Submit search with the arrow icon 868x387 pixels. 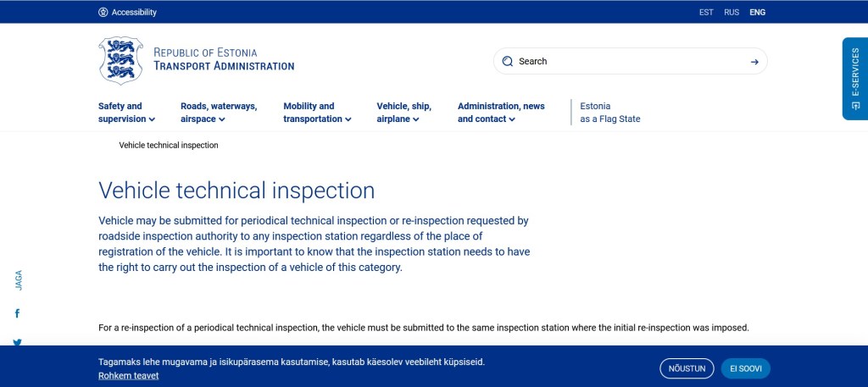754,61
